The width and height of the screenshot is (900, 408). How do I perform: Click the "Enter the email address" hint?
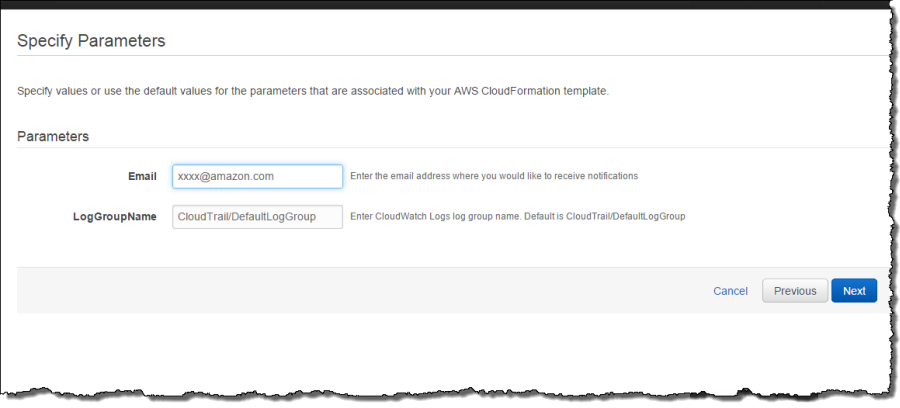[x=410, y=176]
